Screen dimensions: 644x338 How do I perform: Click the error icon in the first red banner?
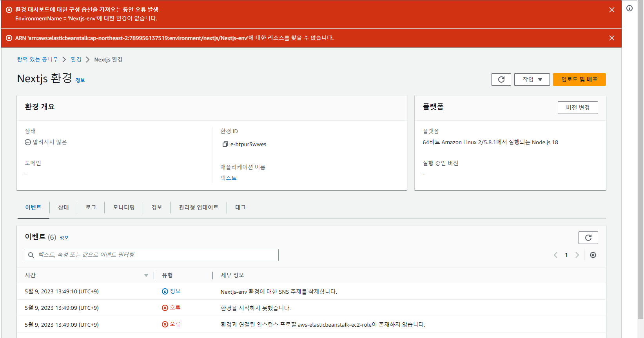click(x=9, y=10)
